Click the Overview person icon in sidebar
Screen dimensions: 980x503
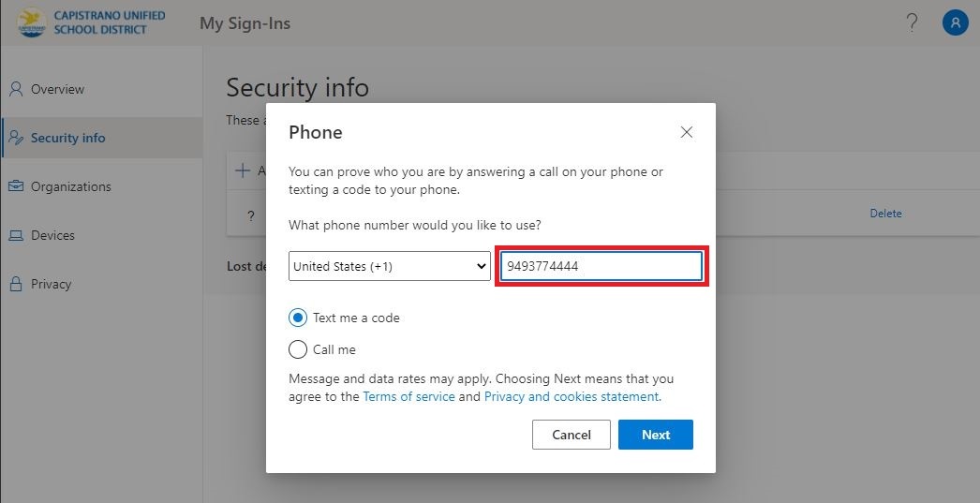[x=16, y=89]
